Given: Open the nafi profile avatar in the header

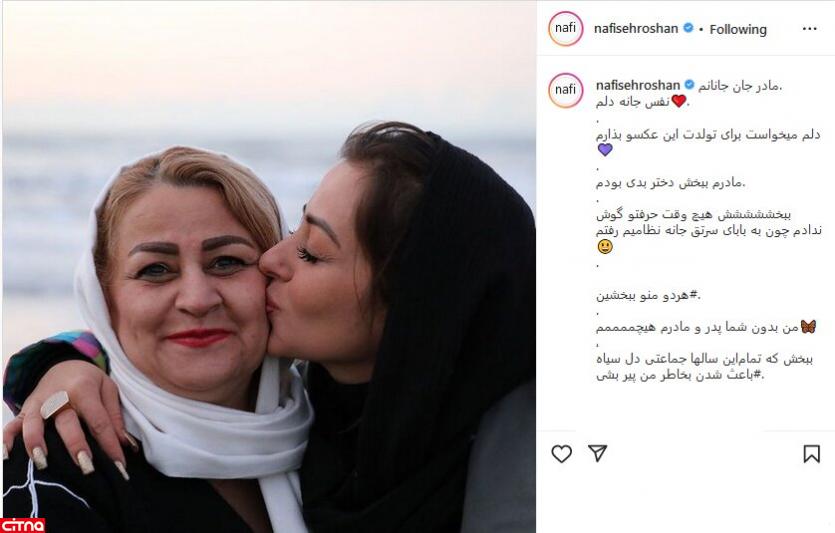Looking at the screenshot, I should [x=566, y=28].
